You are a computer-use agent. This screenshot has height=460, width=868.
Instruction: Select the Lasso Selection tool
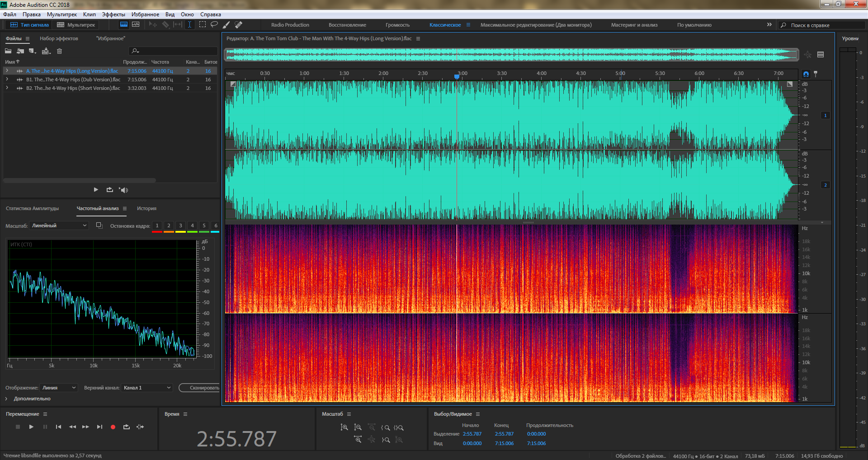coord(214,25)
